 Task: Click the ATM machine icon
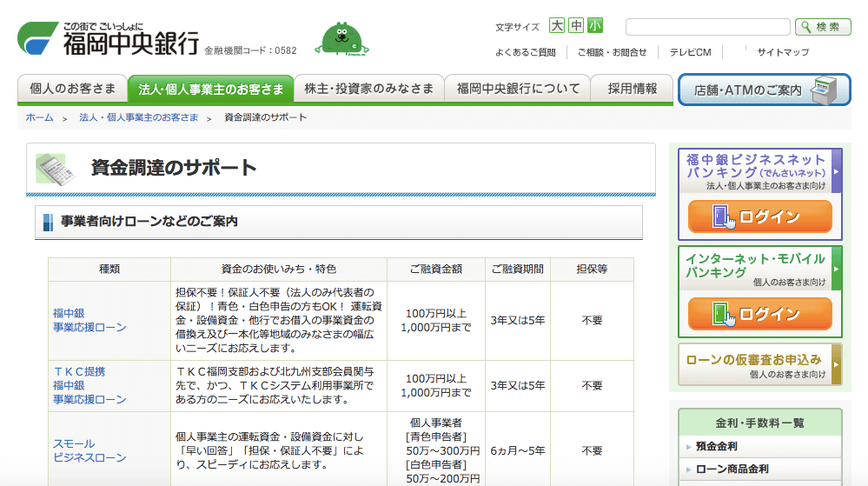point(825,90)
